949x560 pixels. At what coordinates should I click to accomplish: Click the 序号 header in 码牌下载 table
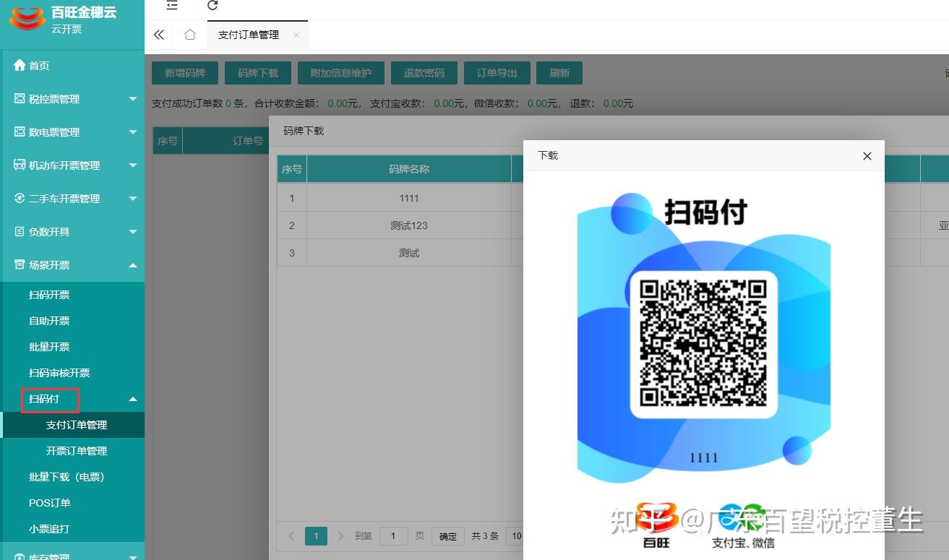point(292,169)
